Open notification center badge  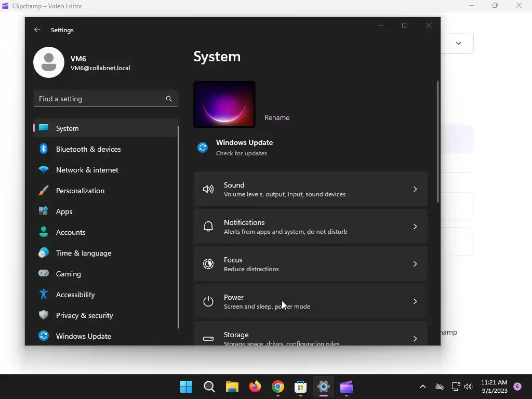click(517, 386)
